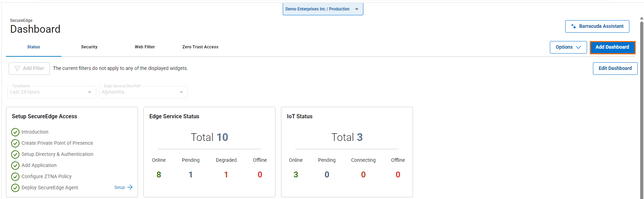Switch to the Security tab
The width and height of the screenshot is (644, 199).
click(x=89, y=47)
